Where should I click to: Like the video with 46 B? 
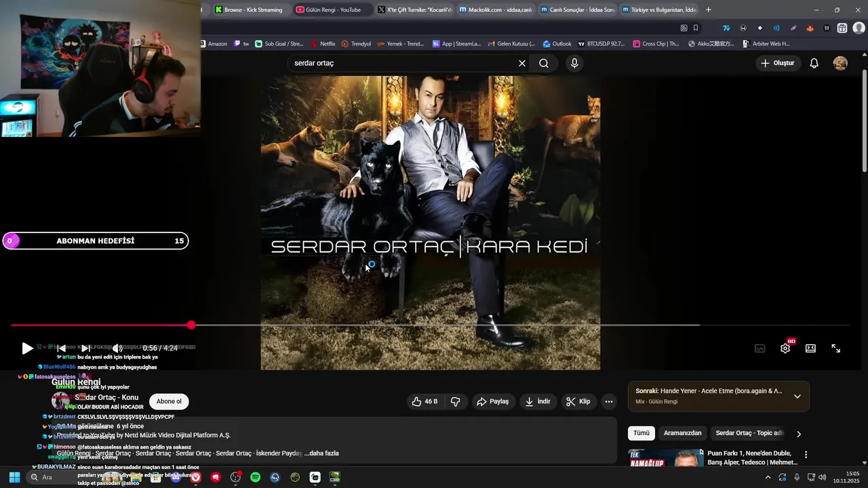[x=425, y=401]
